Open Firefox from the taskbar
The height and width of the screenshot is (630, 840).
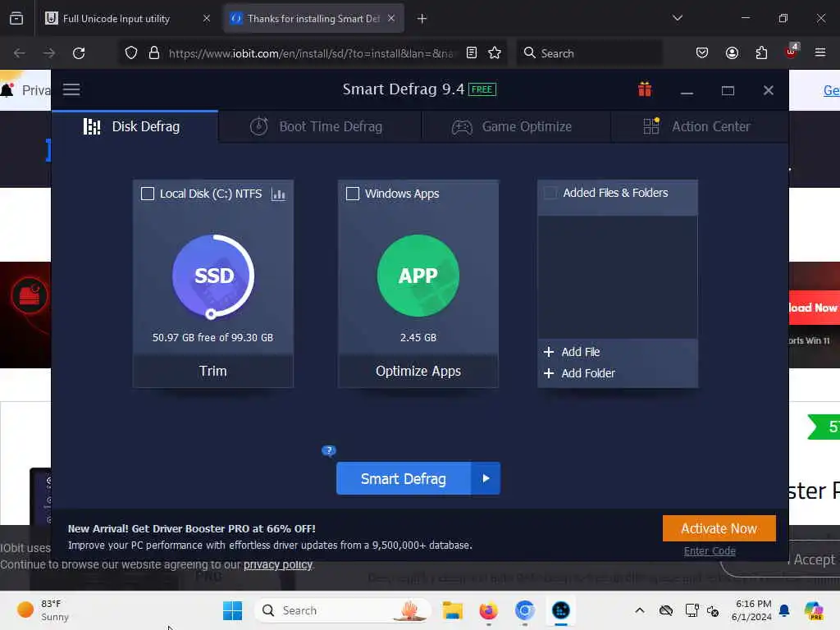488,610
